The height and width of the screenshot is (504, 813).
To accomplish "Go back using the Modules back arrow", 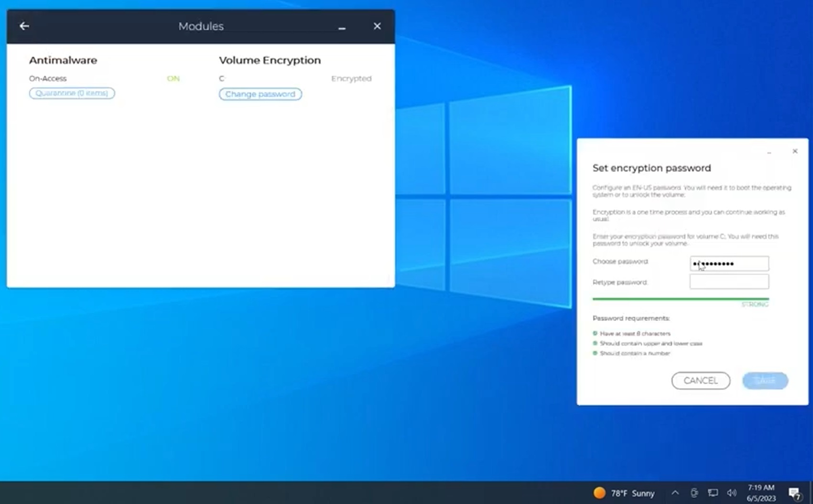I will (24, 26).
